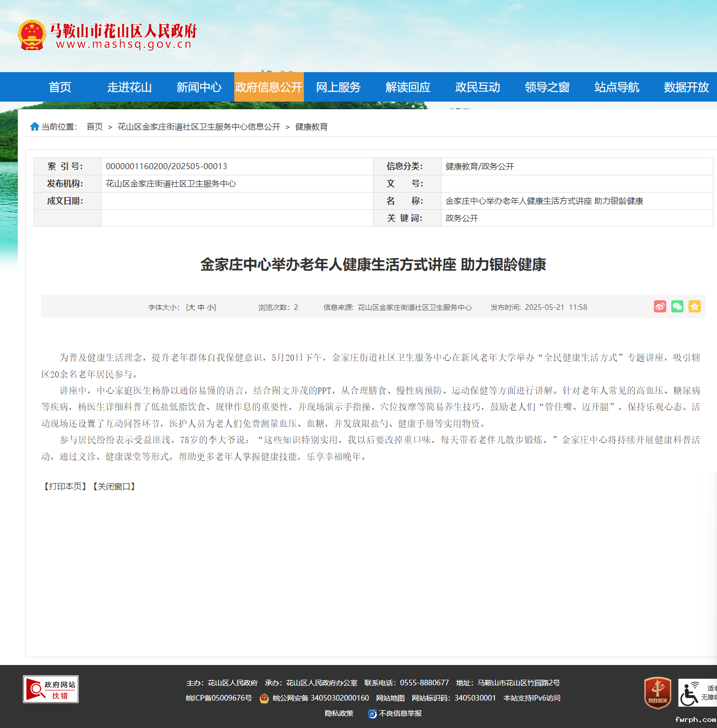The height and width of the screenshot is (728, 717).
Task: Click the 党政机关 red shield badge
Action: point(658,693)
